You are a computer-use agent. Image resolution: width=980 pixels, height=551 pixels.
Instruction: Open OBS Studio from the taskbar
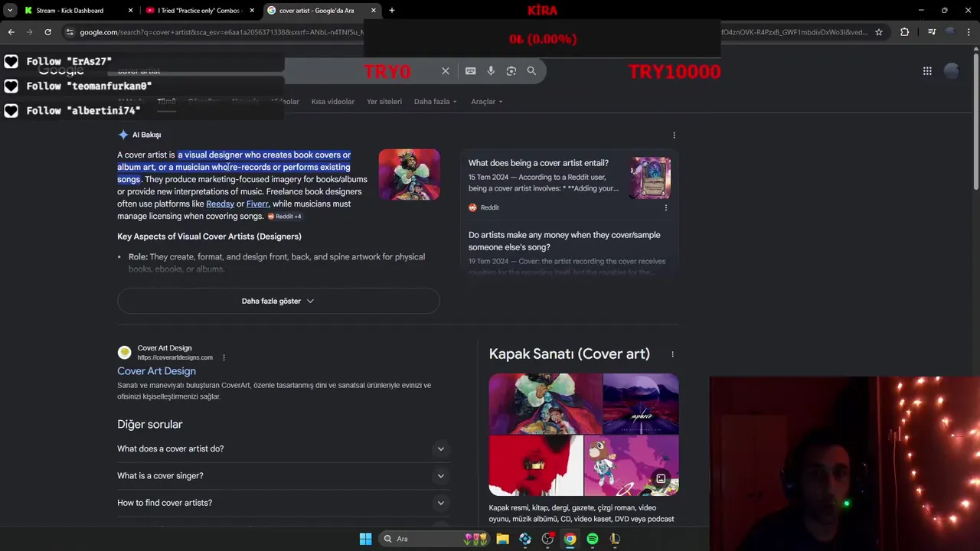[x=547, y=539]
